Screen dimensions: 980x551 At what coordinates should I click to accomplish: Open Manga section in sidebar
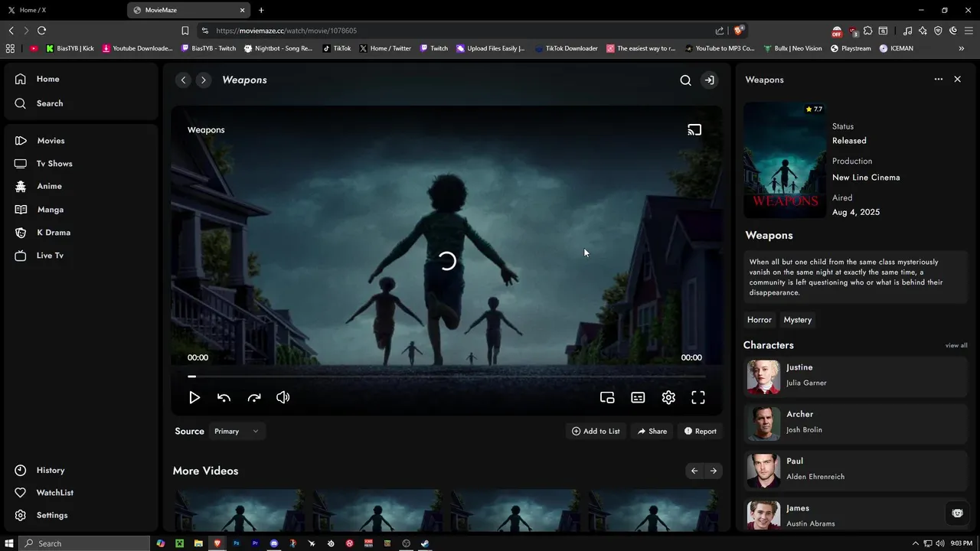(x=50, y=210)
